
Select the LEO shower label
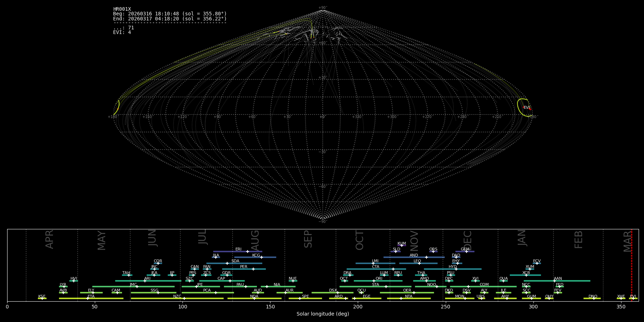[x=417, y=261]
